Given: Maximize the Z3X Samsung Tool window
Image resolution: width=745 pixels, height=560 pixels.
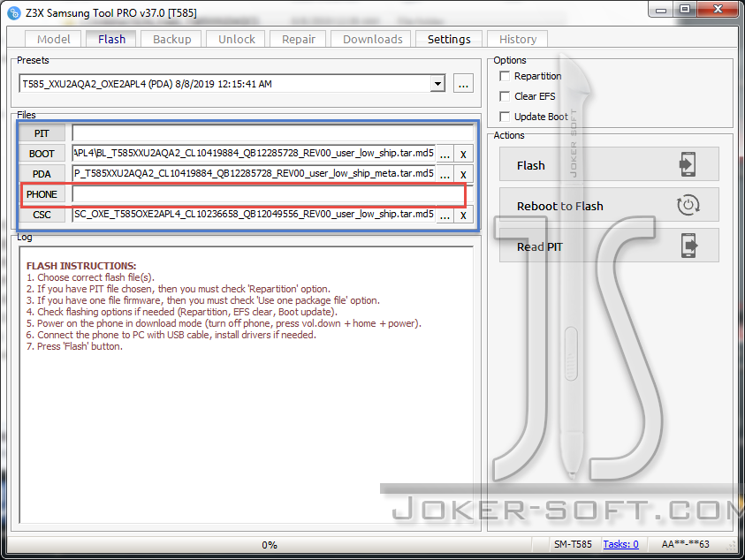Looking at the screenshot, I should tap(685, 10).
